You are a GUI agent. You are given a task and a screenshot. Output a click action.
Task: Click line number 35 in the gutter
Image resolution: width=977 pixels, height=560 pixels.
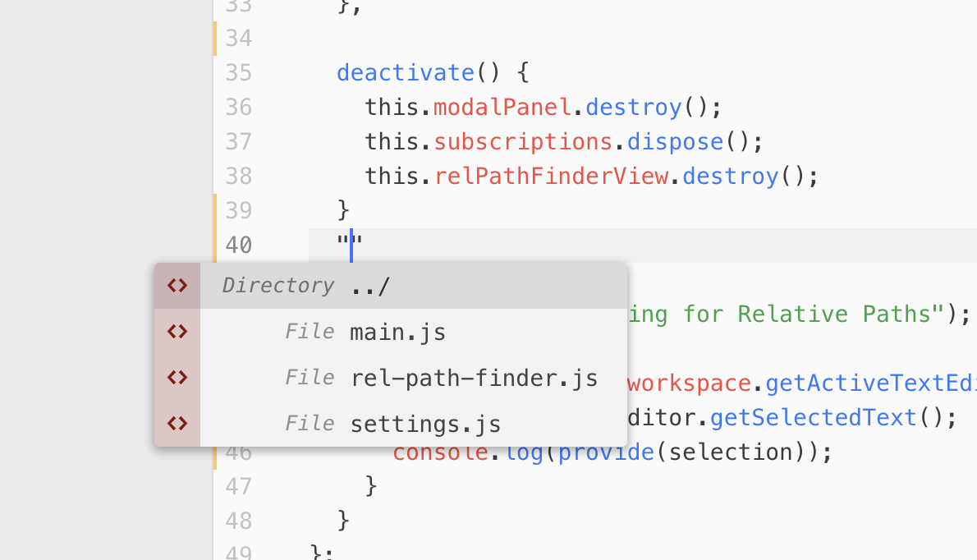237,72
